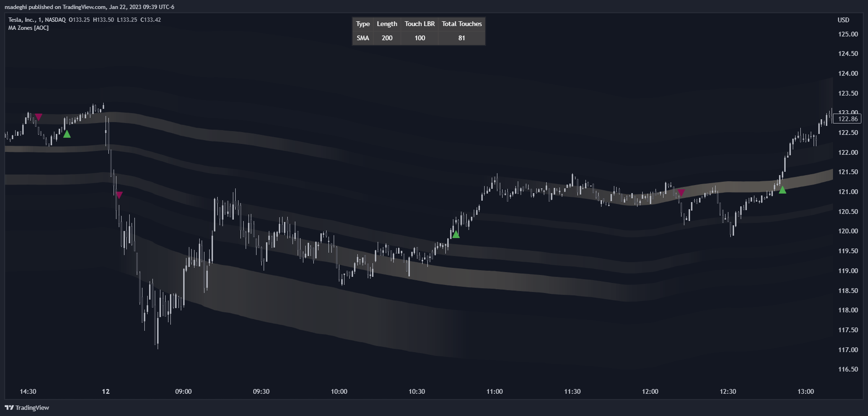Click the 13:00 time axis label

(806, 391)
